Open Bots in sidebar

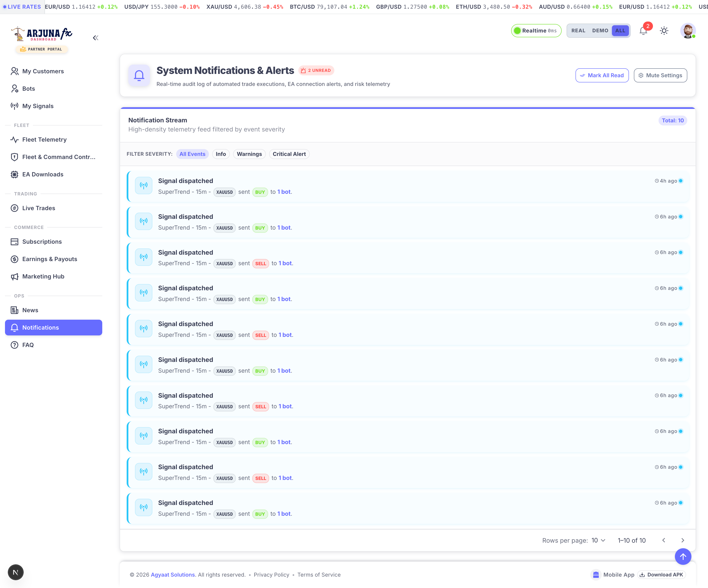click(x=54, y=88)
